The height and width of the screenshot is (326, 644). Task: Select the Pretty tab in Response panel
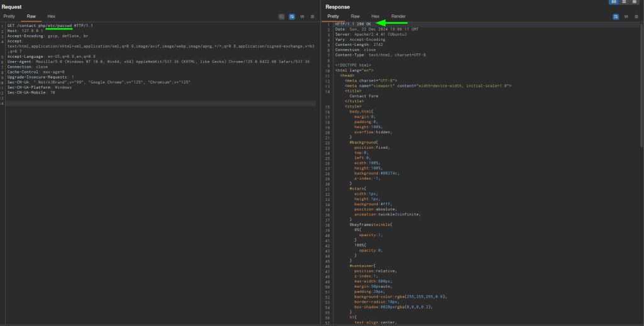[x=333, y=16]
